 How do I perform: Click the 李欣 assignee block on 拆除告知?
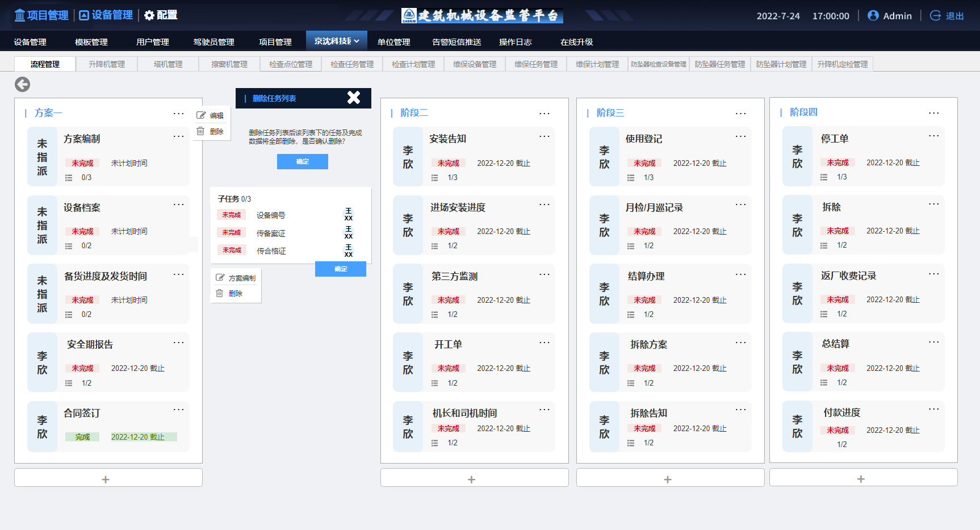coord(604,427)
